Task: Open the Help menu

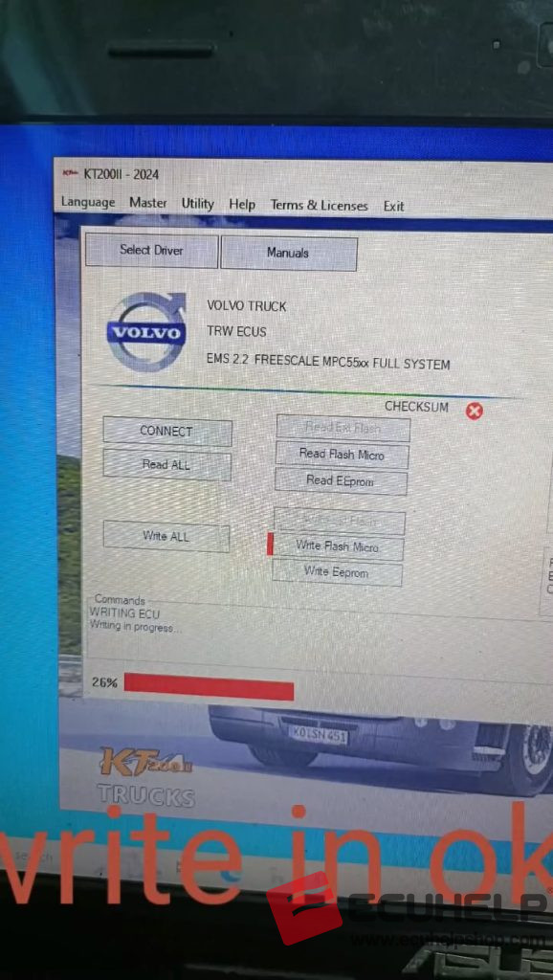Action: [242, 205]
